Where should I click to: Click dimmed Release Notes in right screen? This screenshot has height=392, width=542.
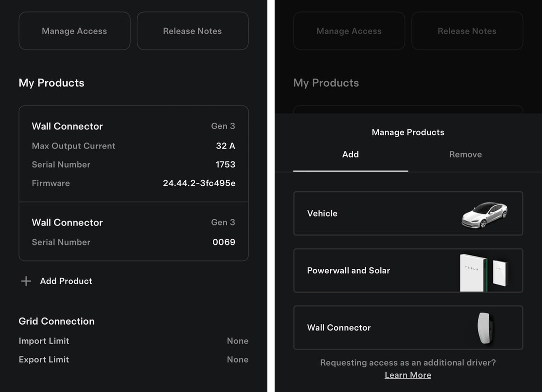(x=467, y=31)
